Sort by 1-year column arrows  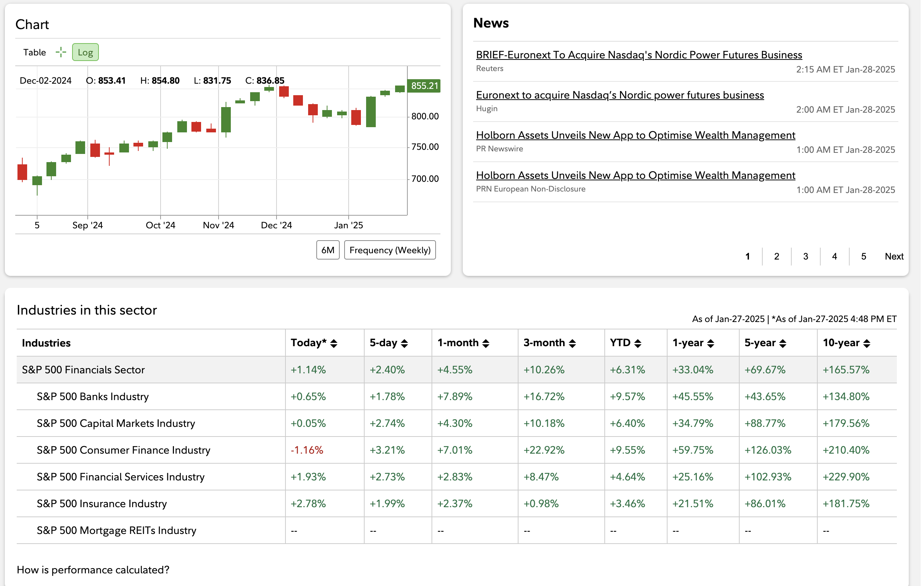coord(711,344)
